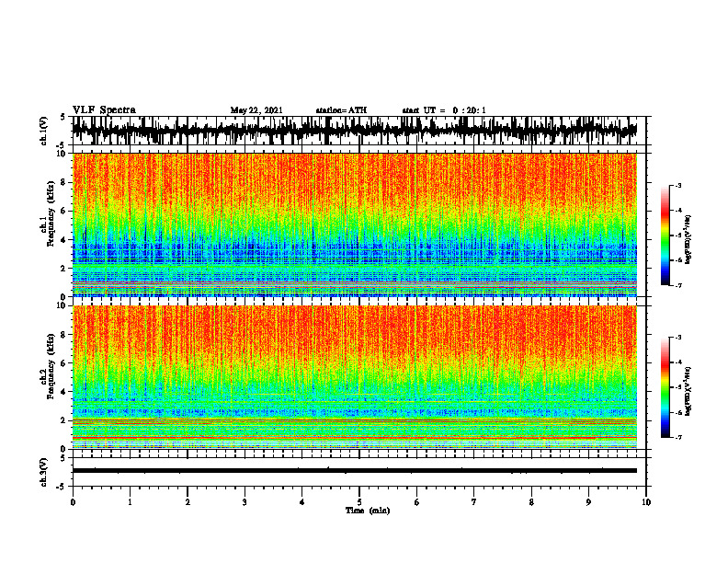The height and width of the screenshot is (563, 728).
Task: Click the time axis tick label "7"
Action: [474, 502]
